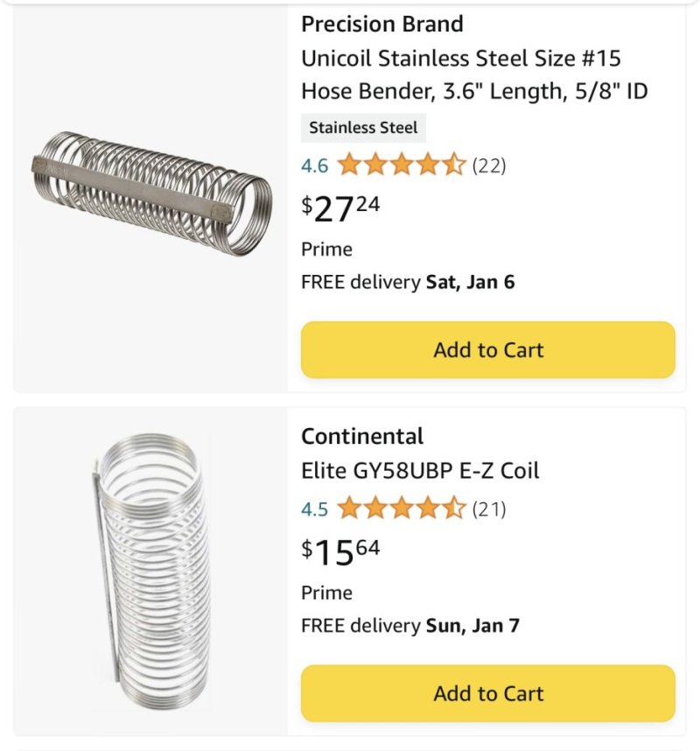Open Elite GY58UBP E-Z Coil title
Viewport: 700px width, 751px height.
click(x=420, y=470)
